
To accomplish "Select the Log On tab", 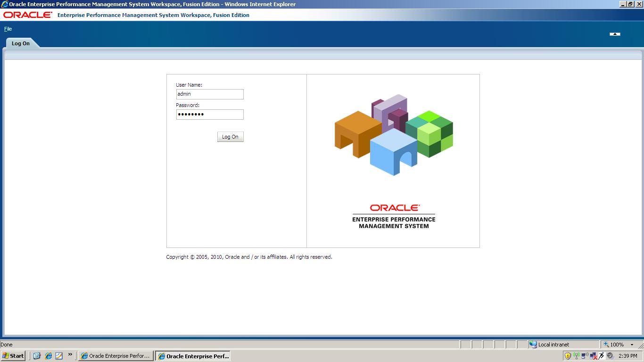I will [21, 43].
